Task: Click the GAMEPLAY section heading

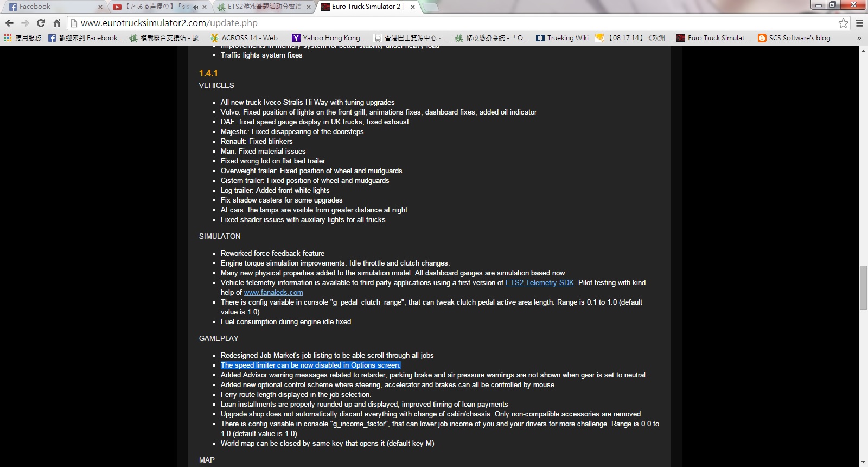Action: pyautogui.click(x=219, y=339)
